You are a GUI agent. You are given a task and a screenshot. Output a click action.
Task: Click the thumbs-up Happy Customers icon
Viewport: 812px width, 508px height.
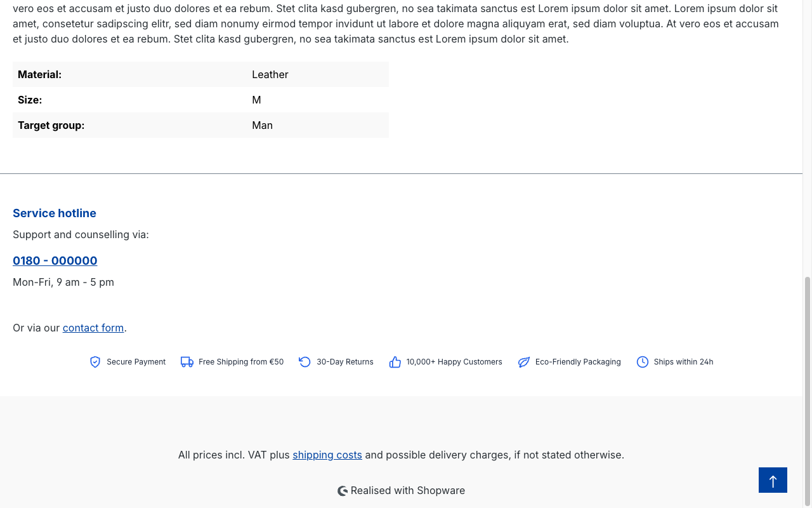click(x=395, y=362)
